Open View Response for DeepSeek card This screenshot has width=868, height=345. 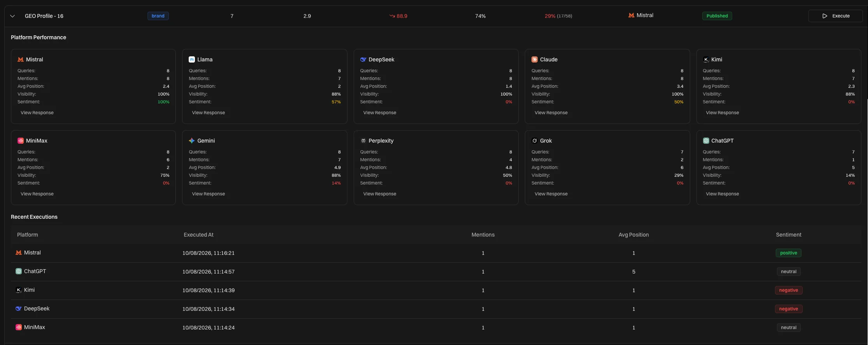[x=380, y=113]
